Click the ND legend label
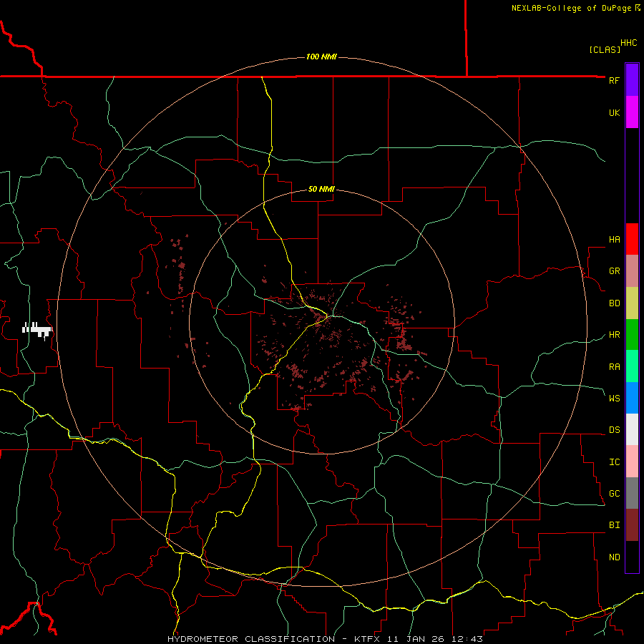Screen dimensions: 644x644 pos(614,557)
